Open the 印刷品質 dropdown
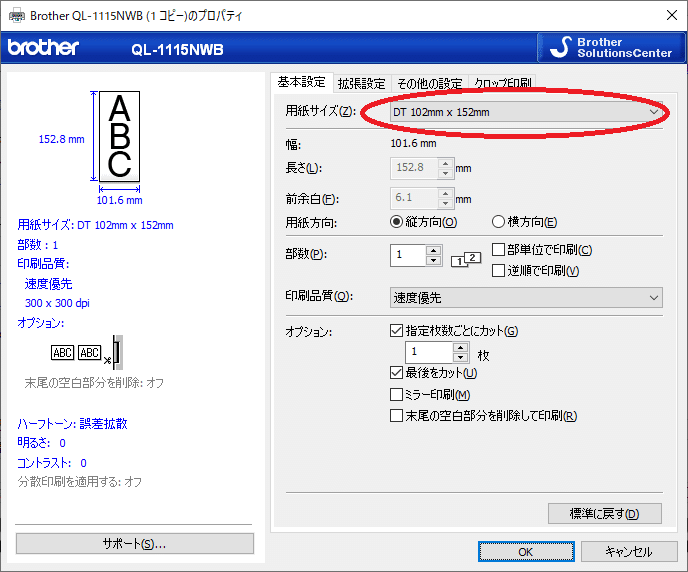688x572 pixels. click(526, 298)
